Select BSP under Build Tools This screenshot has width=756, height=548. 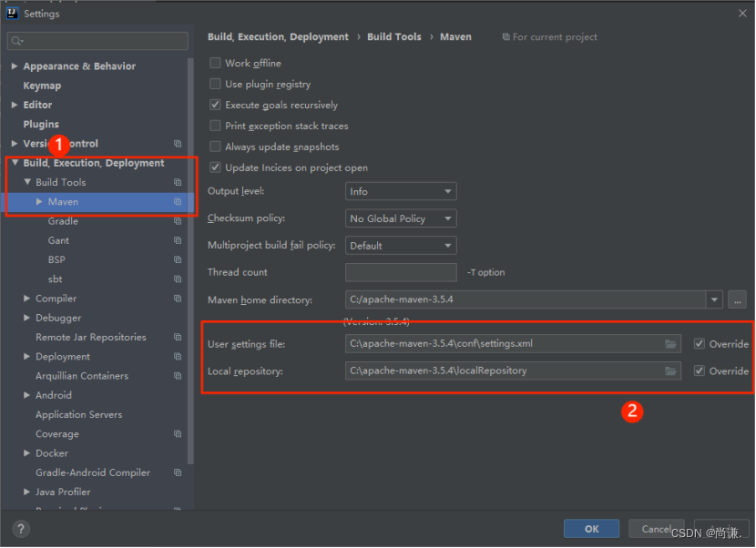(x=56, y=259)
